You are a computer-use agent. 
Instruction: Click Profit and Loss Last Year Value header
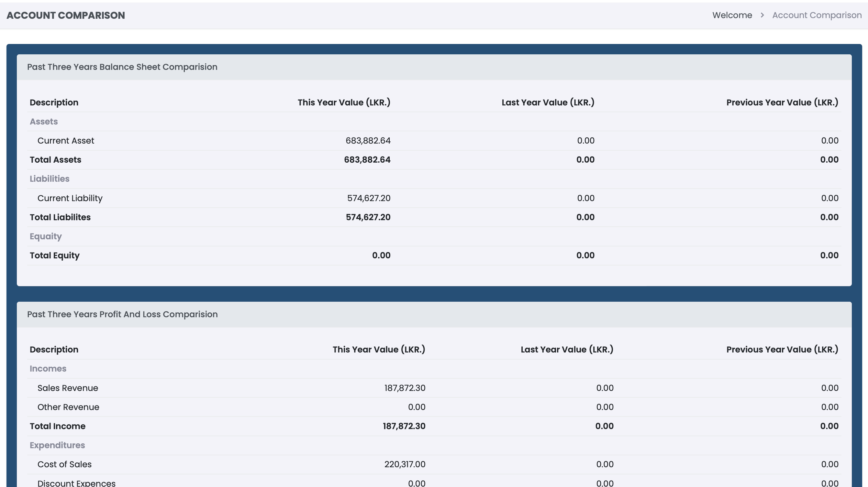pos(567,350)
